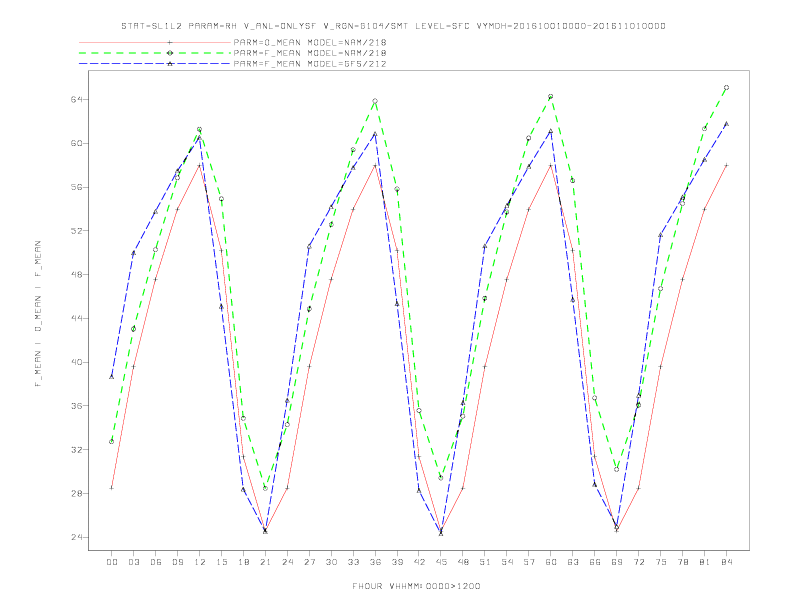Click the x-axis tick label 51
The image size is (792, 612).
click(485, 562)
